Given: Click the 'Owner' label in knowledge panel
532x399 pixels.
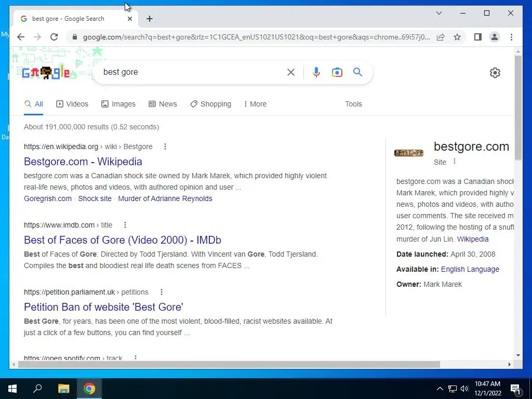Looking at the screenshot, I should pos(408,284).
